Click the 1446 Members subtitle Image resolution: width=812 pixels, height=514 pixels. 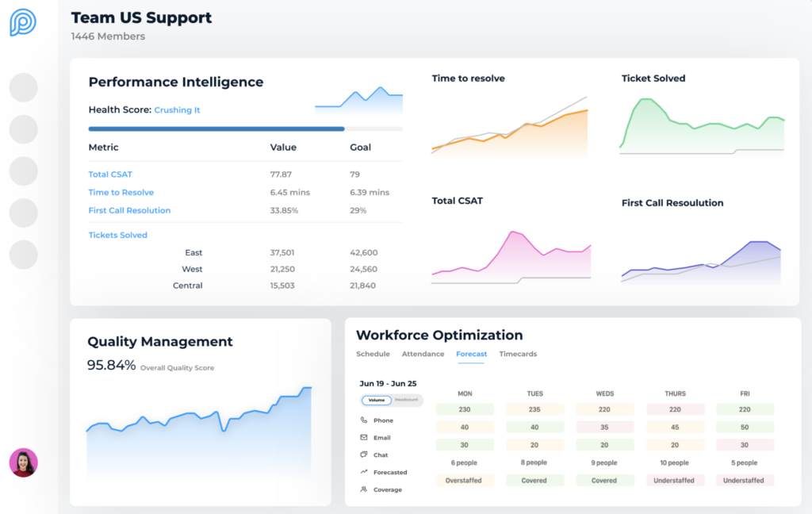tap(108, 36)
